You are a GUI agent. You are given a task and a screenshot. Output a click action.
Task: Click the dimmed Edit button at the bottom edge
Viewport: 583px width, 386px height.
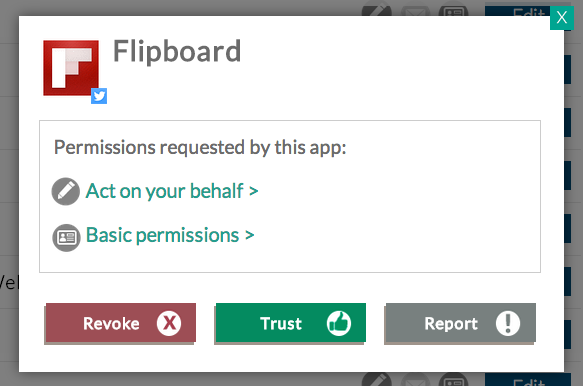[528, 381]
